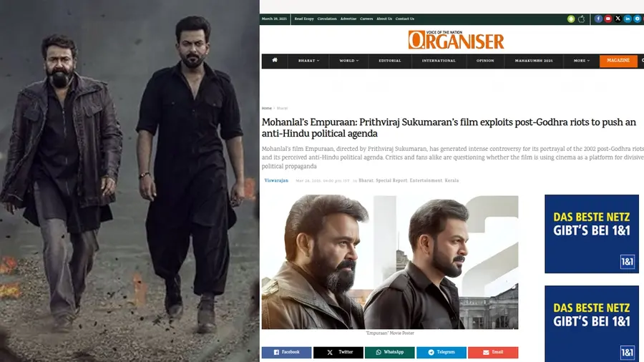Click the X social icon in header
The height and width of the screenshot is (362, 644).
pos(618,19)
